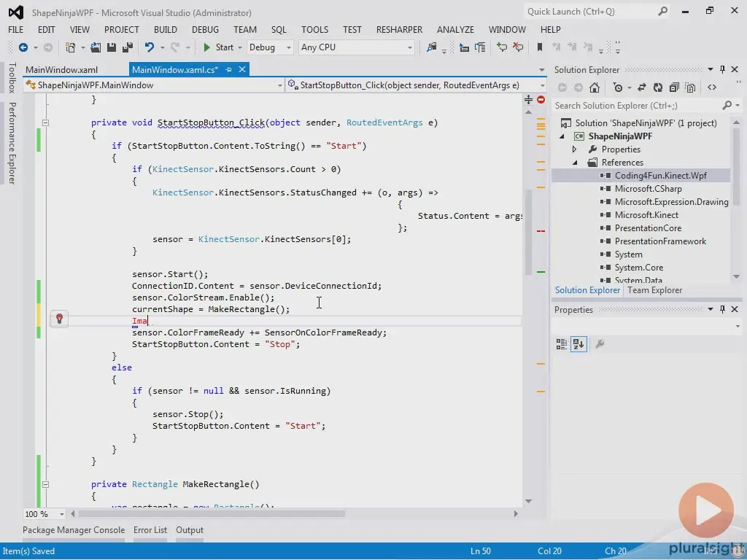
Task: Click the Home icon in Solution Explorer
Action: coord(594,87)
